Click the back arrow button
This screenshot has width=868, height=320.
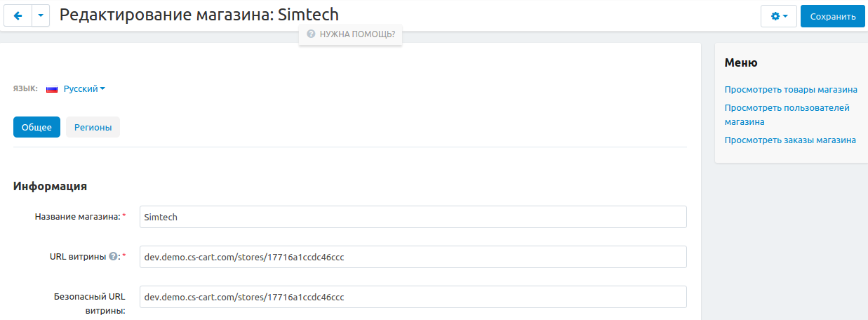(18, 15)
